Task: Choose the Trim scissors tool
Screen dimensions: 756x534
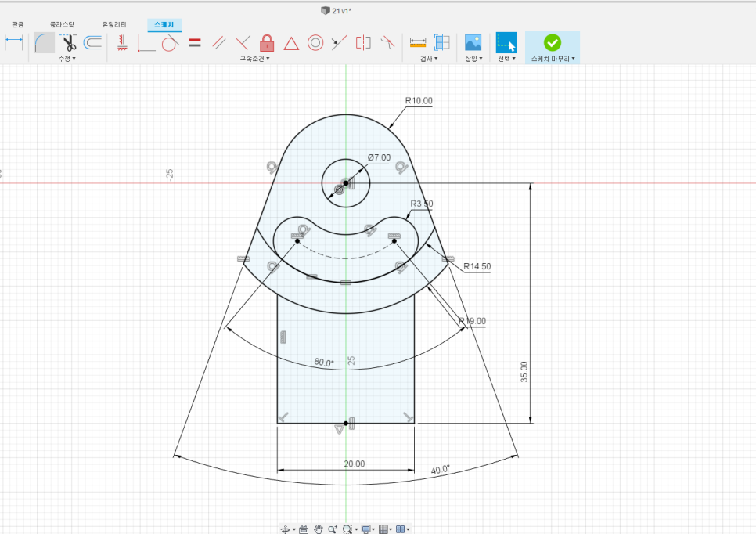Action: coord(69,43)
